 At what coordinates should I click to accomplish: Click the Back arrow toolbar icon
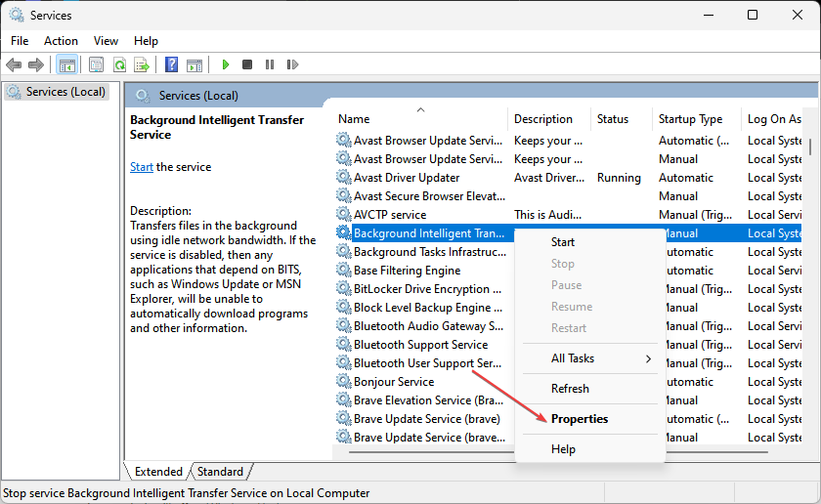click(14, 64)
